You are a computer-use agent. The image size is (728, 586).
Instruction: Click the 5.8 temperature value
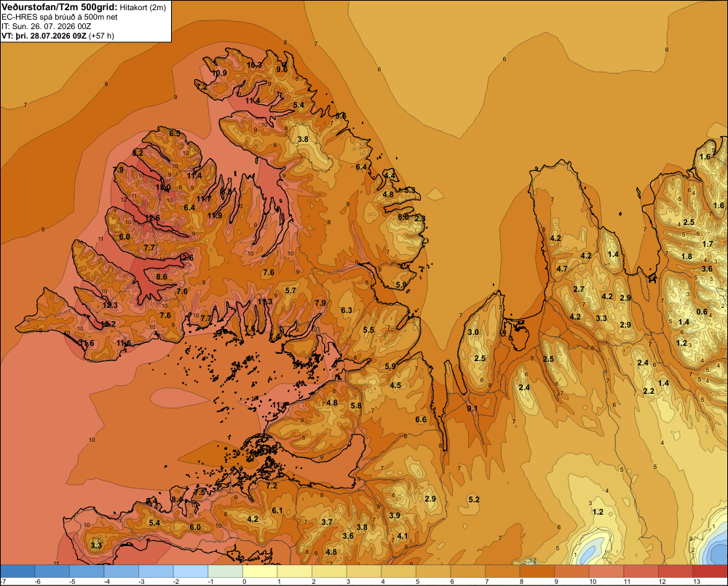coord(356,406)
